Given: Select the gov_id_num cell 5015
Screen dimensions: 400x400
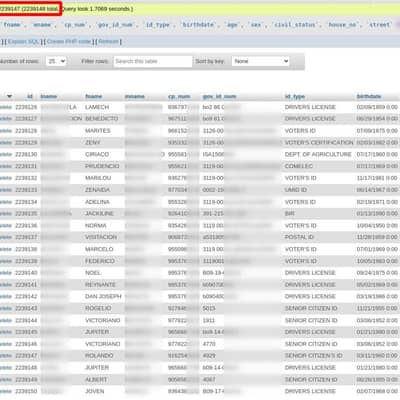Looking at the screenshot, I should (x=209, y=308).
